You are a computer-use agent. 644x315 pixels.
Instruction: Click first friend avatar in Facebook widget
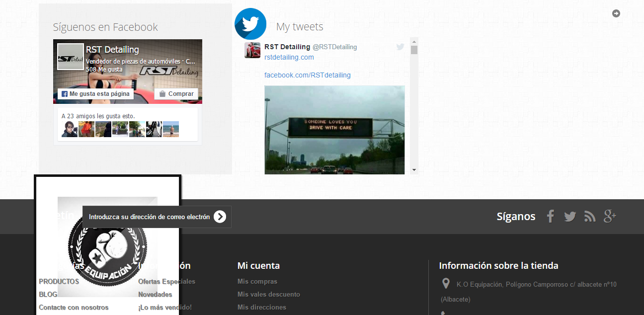click(x=70, y=129)
